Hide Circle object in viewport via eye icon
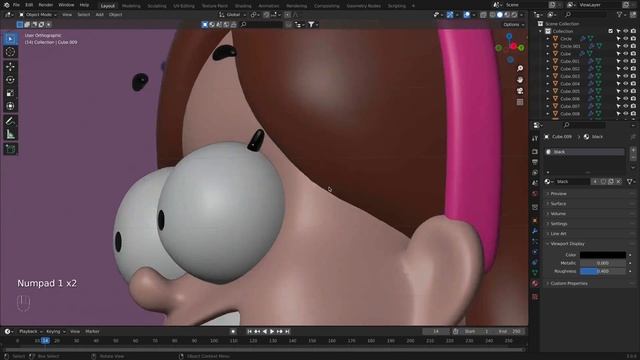640x360 pixels. click(626, 39)
